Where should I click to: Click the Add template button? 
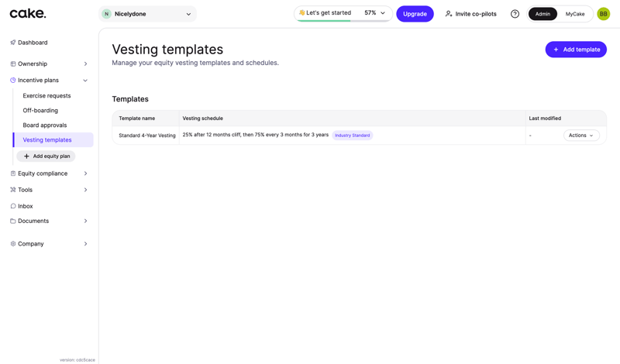[x=576, y=50]
